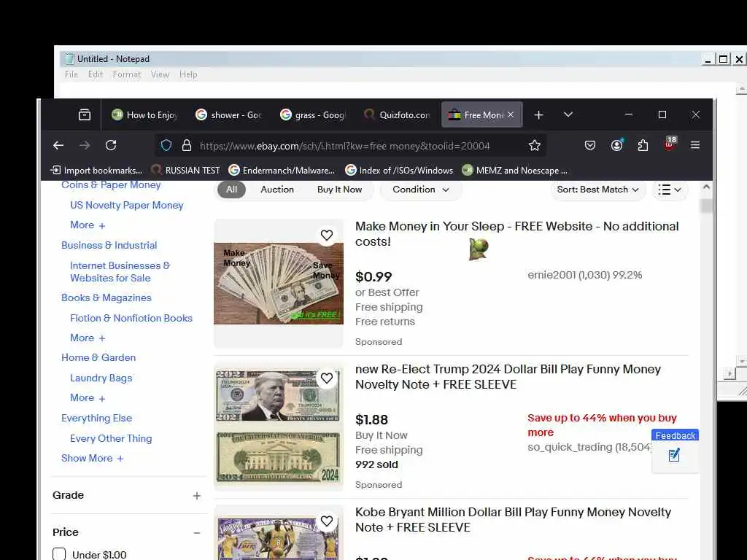This screenshot has height=560, width=747.
Task: Open a new tab with plus
Action: tap(538, 114)
